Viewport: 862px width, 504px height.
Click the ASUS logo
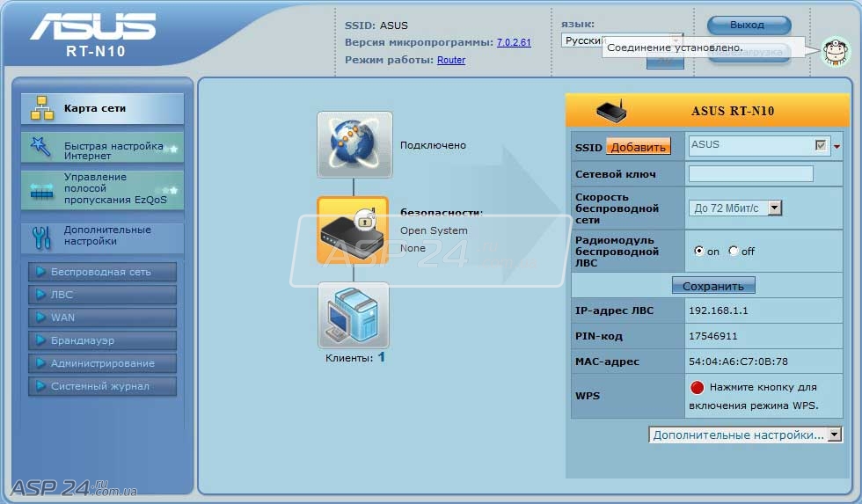(93, 26)
